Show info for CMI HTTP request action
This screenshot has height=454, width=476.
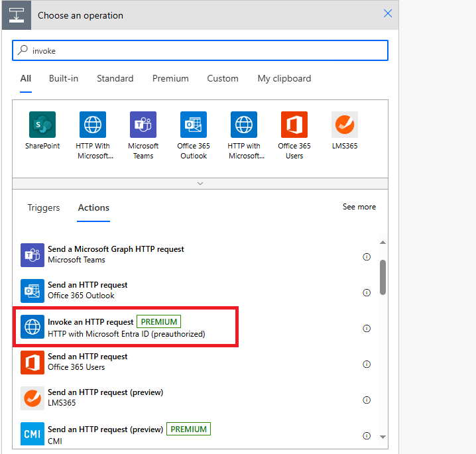(x=367, y=436)
